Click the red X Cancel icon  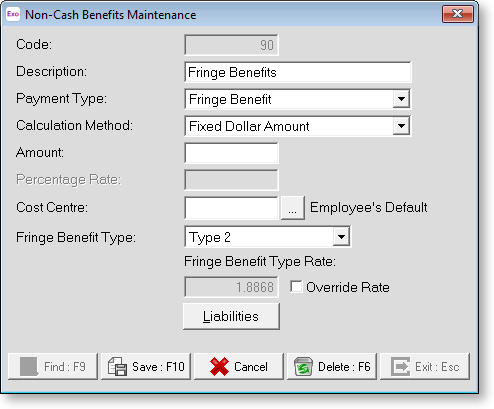coord(219,367)
